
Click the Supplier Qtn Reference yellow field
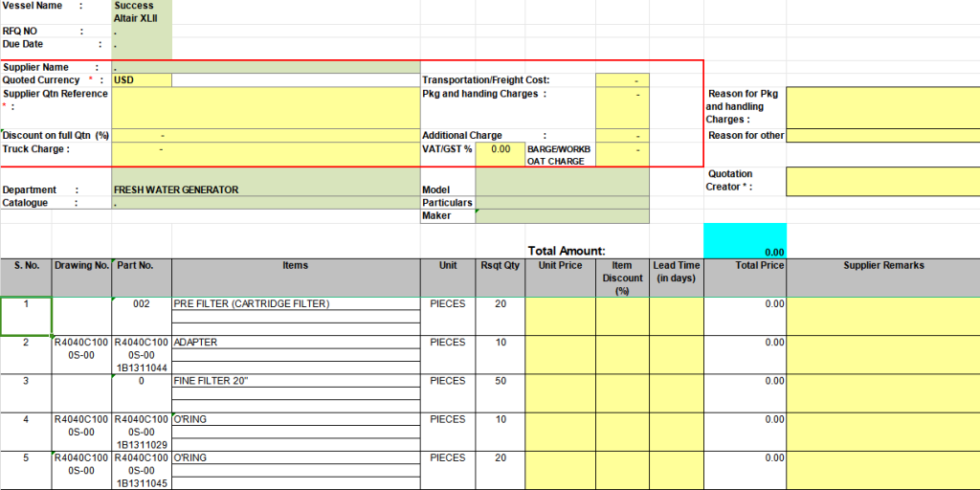pyautogui.click(x=265, y=107)
